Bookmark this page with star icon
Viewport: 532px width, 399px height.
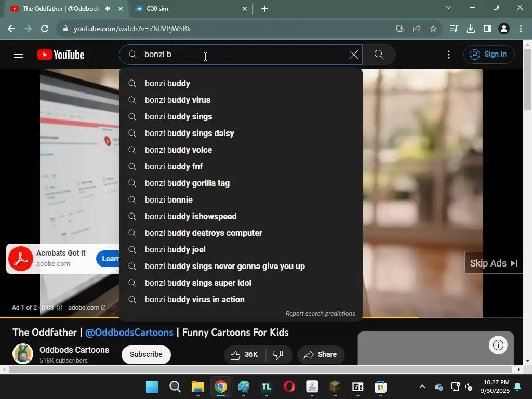tap(433, 29)
